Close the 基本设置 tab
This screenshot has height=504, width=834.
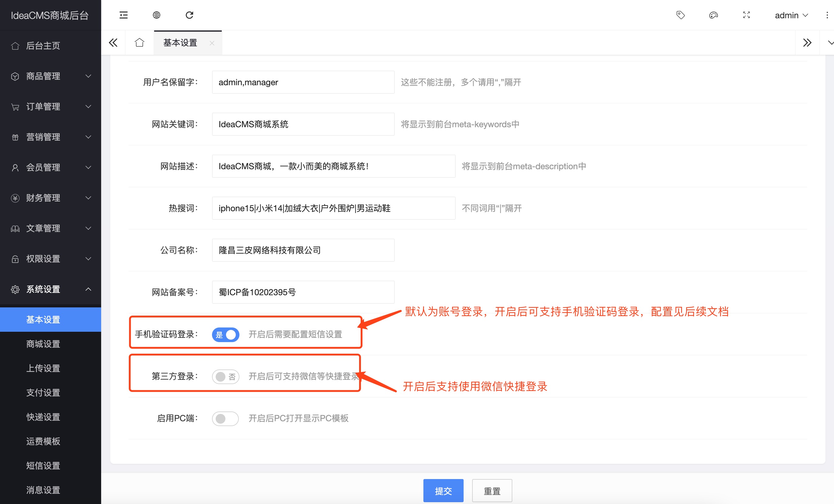click(x=212, y=43)
